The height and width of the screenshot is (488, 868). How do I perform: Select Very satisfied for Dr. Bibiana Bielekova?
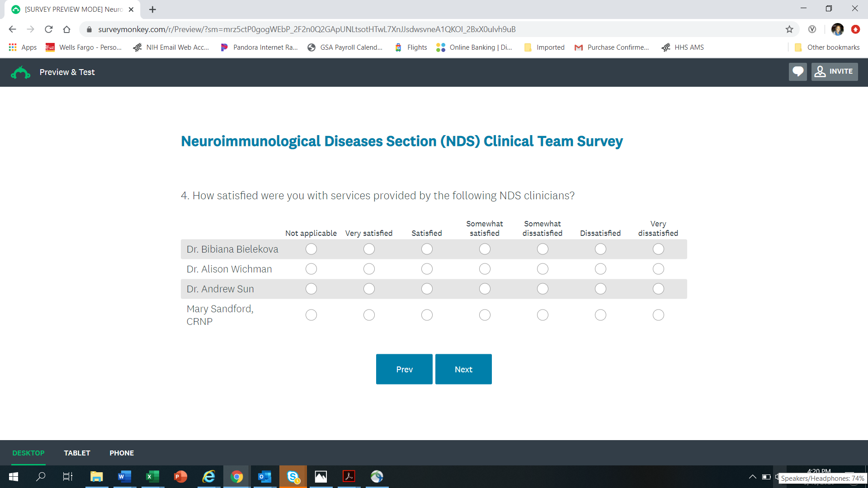click(x=369, y=249)
